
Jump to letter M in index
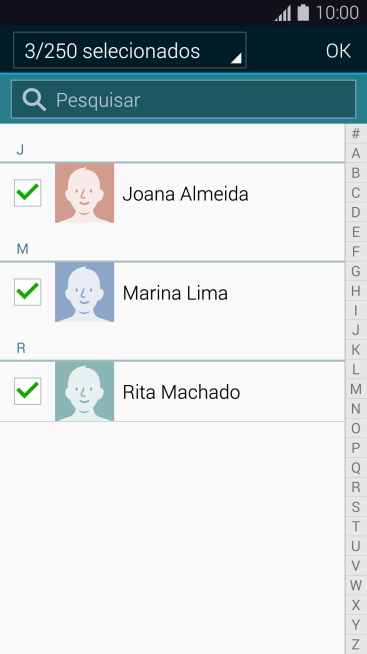coord(356,389)
